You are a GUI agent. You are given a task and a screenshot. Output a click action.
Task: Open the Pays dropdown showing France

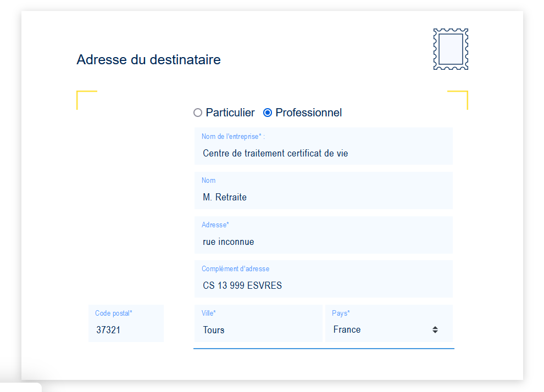[389, 323]
